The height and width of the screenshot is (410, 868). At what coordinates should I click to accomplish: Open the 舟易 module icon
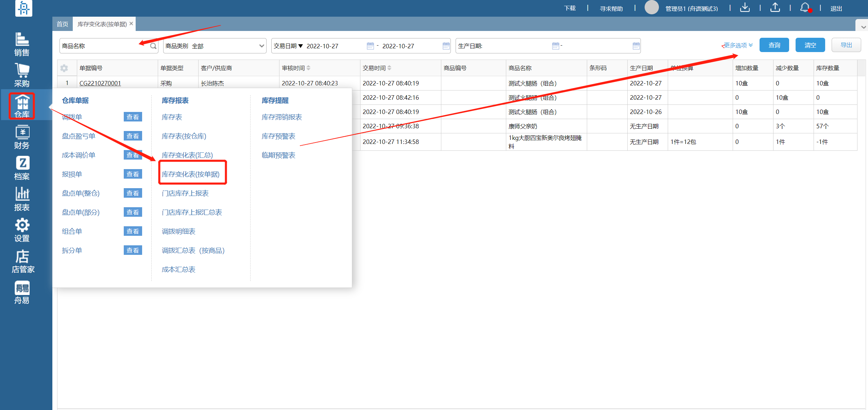click(22, 292)
